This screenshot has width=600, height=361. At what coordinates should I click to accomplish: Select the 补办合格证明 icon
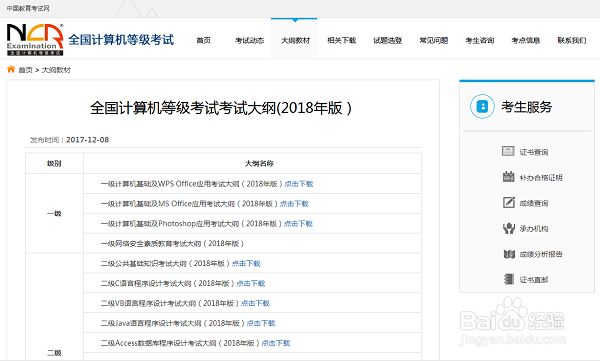508,177
